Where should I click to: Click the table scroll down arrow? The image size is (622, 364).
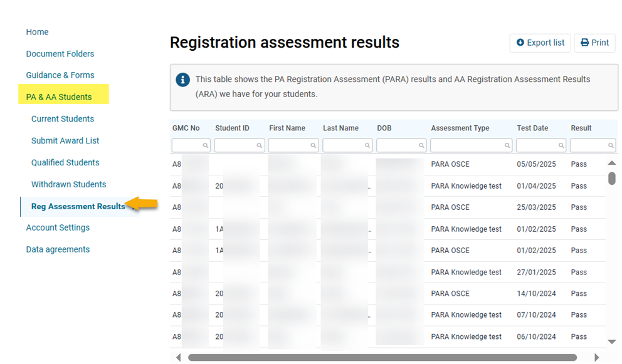[612, 341]
